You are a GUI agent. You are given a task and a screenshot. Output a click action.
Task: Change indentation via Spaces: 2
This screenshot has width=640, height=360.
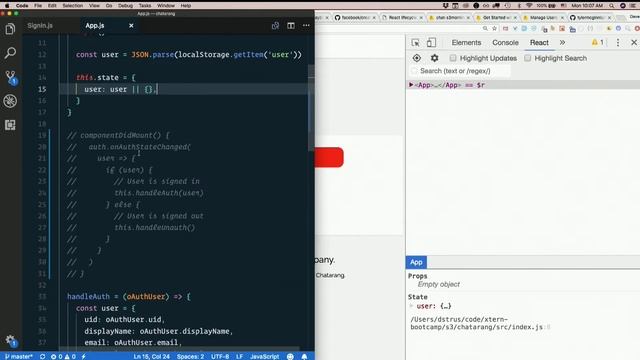tap(190, 356)
